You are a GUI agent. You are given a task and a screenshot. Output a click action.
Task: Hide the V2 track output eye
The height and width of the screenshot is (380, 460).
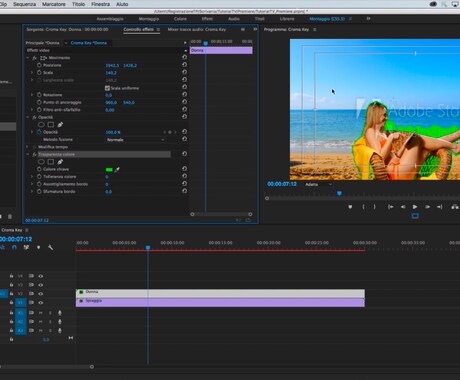point(41,294)
